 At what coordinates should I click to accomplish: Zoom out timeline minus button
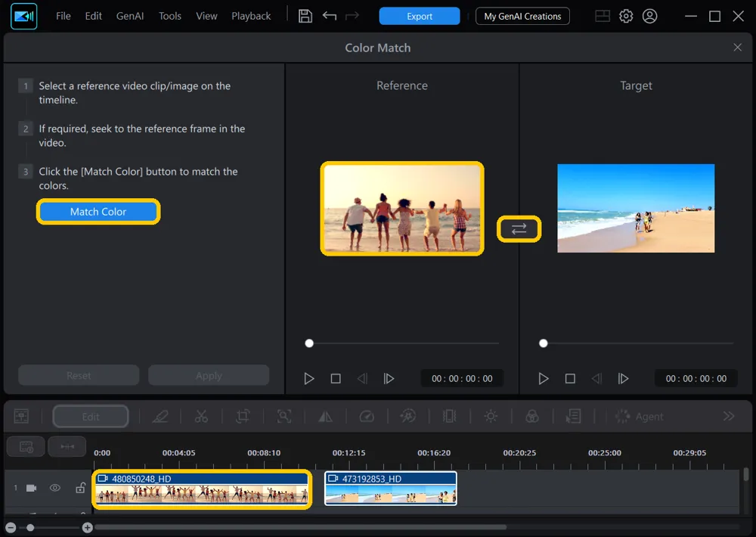click(x=11, y=528)
